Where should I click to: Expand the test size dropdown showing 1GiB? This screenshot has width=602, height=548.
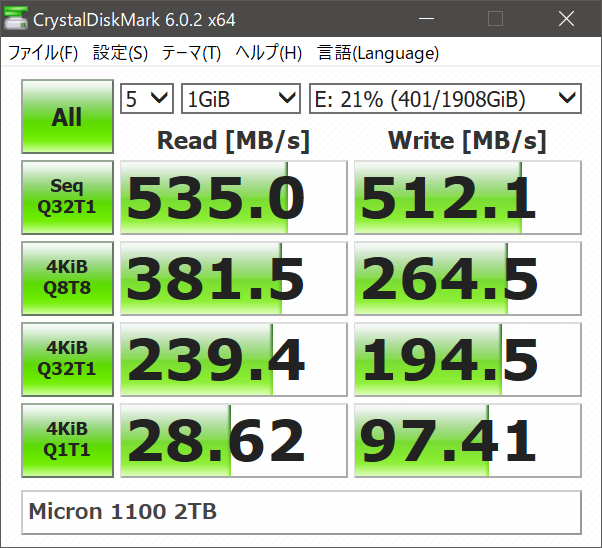[x=241, y=99]
